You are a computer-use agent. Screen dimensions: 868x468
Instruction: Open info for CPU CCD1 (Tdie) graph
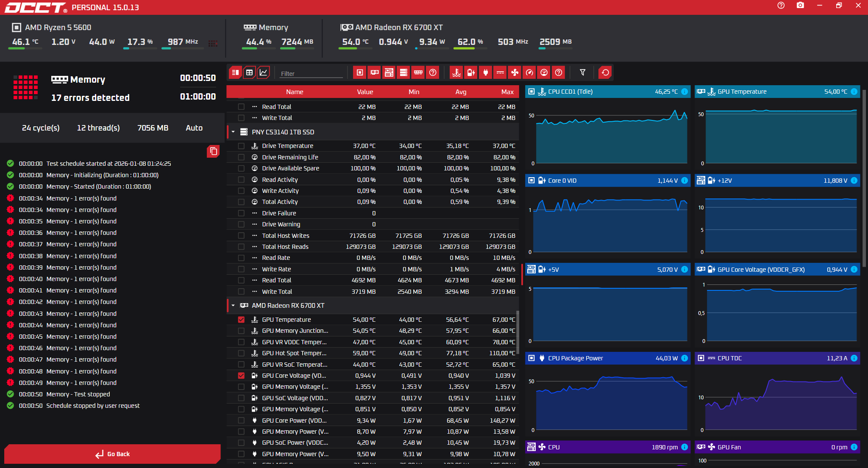point(684,92)
